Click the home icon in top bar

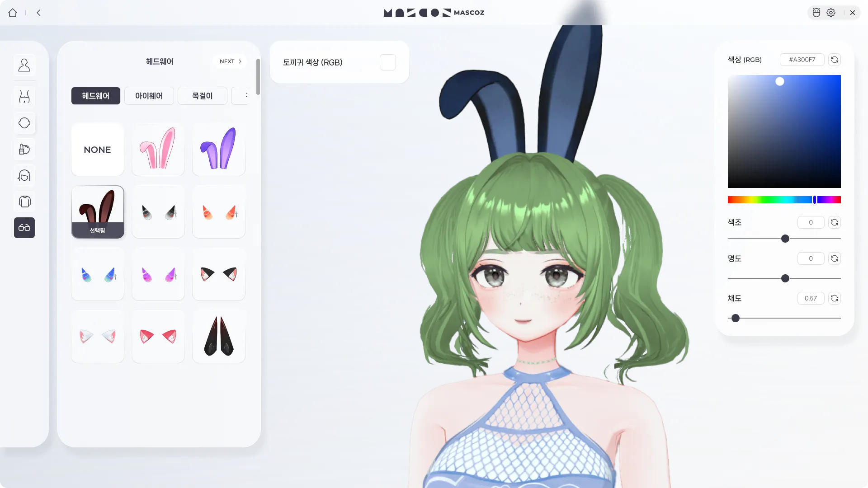pos(13,13)
